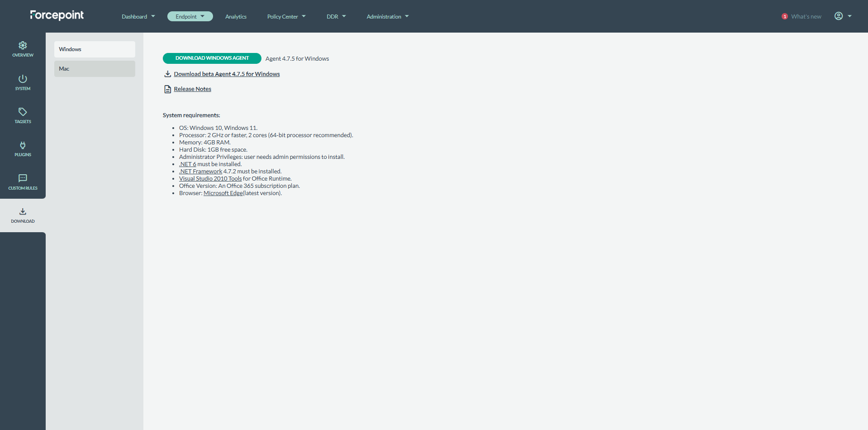Expand the Administration dropdown menu
This screenshot has width=868, height=430.
coord(388,16)
